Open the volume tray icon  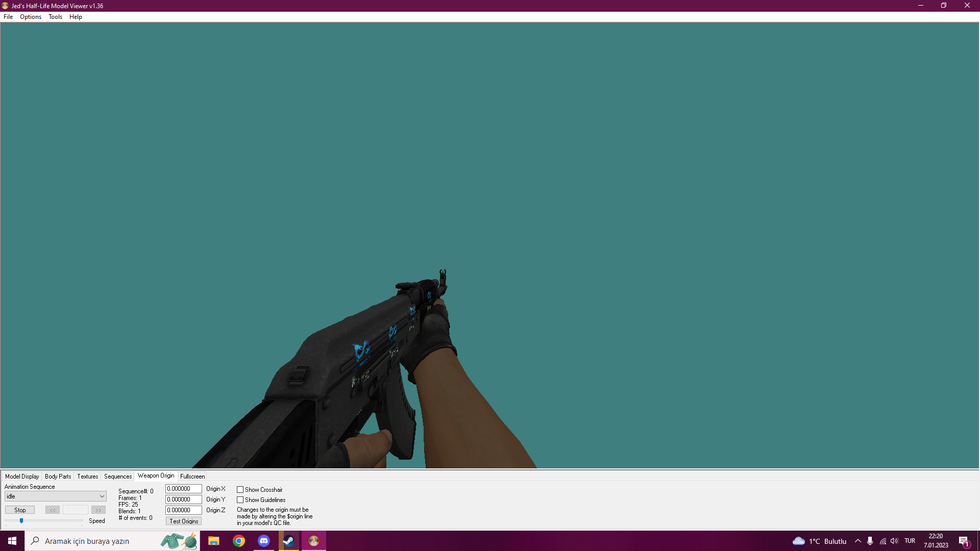(x=894, y=541)
